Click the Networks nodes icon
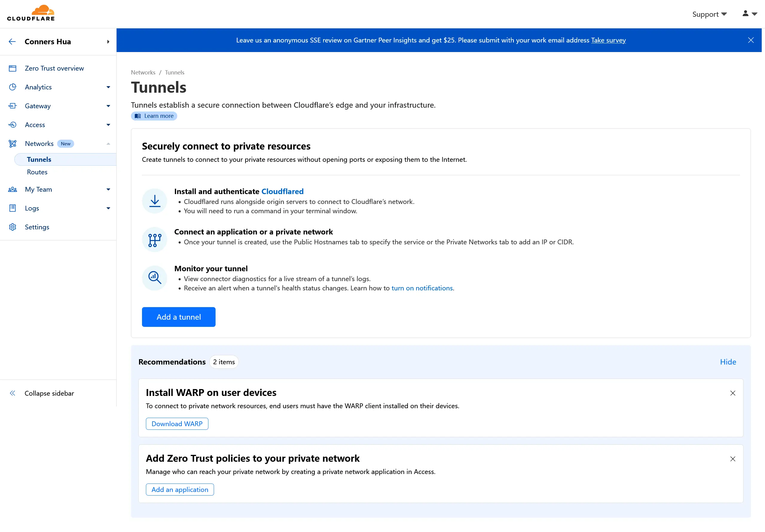 pyautogui.click(x=13, y=144)
